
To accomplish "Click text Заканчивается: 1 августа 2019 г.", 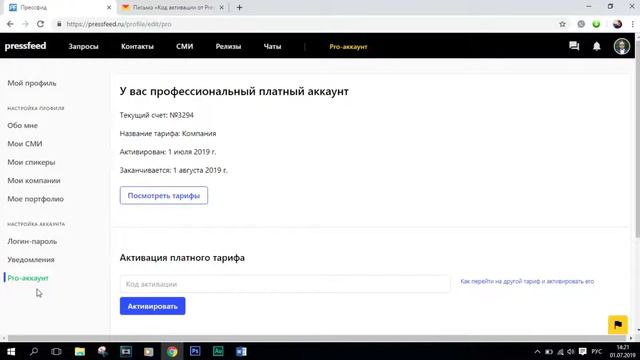I will (x=173, y=170).
